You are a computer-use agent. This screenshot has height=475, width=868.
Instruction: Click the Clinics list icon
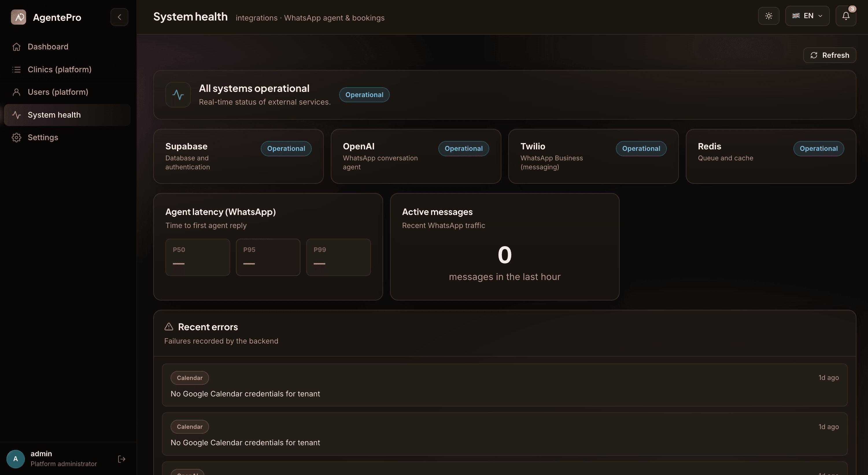[x=16, y=69]
